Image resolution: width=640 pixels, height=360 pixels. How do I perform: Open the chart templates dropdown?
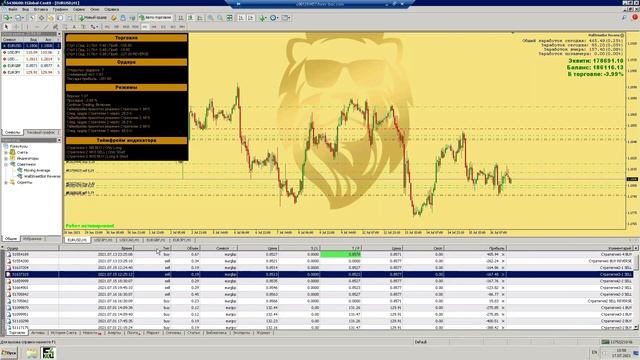pyautogui.click(x=286, y=18)
